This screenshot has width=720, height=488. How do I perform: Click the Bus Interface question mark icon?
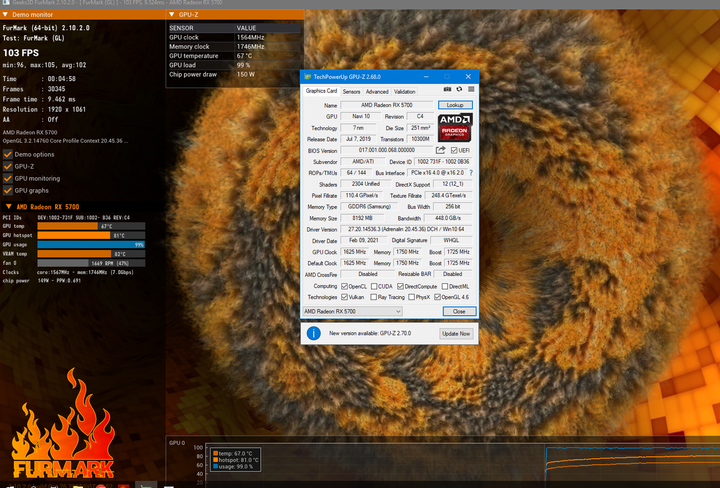click(x=471, y=173)
